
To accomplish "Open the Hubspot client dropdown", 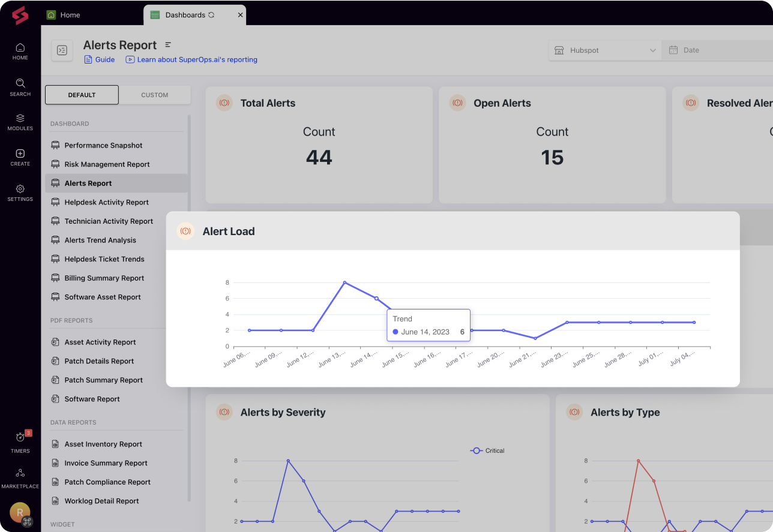I will tap(604, 50).
